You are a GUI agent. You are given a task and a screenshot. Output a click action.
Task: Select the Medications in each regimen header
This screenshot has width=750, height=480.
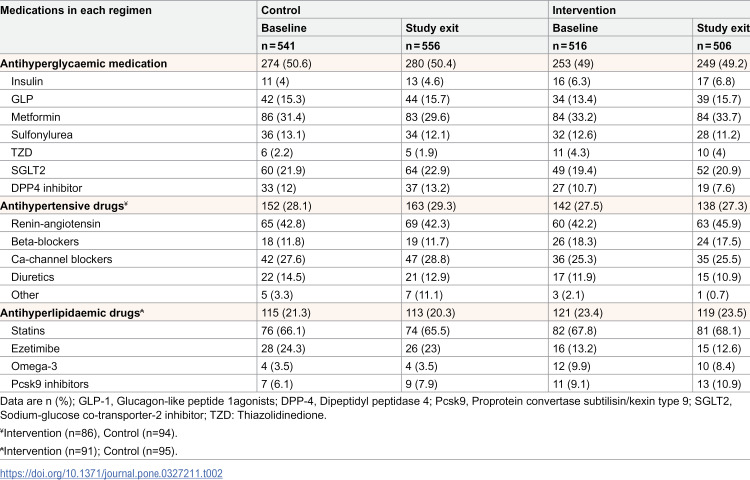click(76, 10)
